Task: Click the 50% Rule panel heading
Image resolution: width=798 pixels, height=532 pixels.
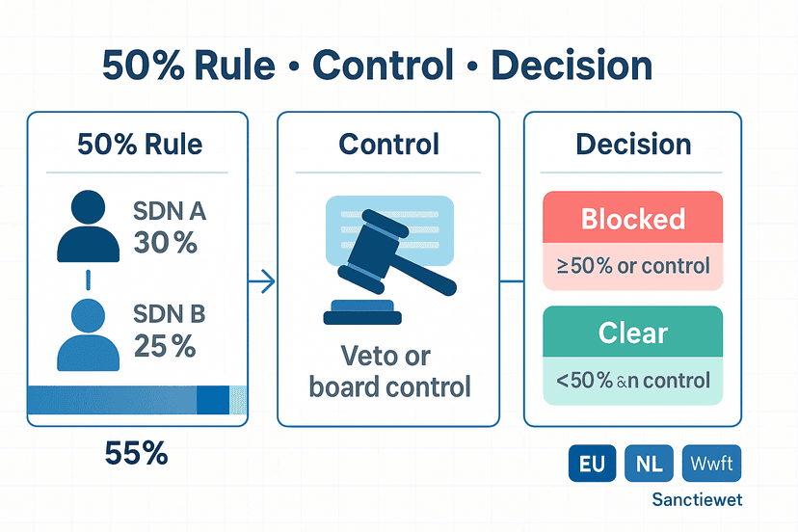Action: click(140, 144)
